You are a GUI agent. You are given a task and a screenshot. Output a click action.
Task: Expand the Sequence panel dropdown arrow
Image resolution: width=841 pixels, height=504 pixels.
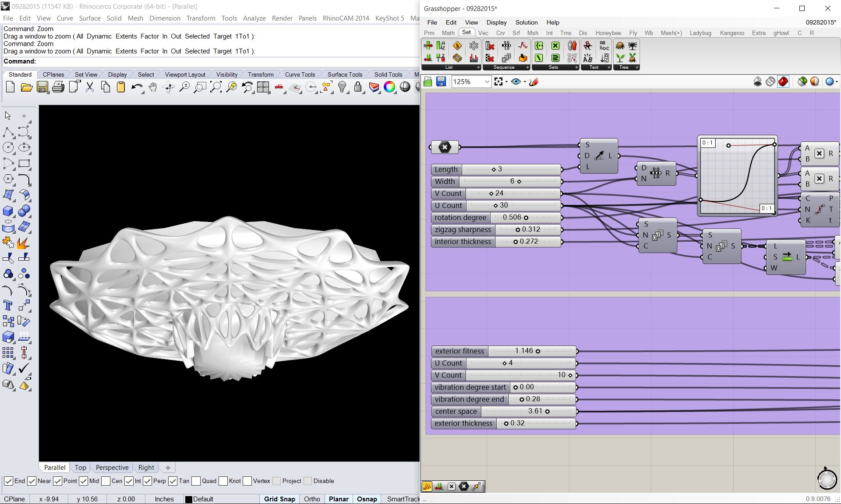(527, 67)
